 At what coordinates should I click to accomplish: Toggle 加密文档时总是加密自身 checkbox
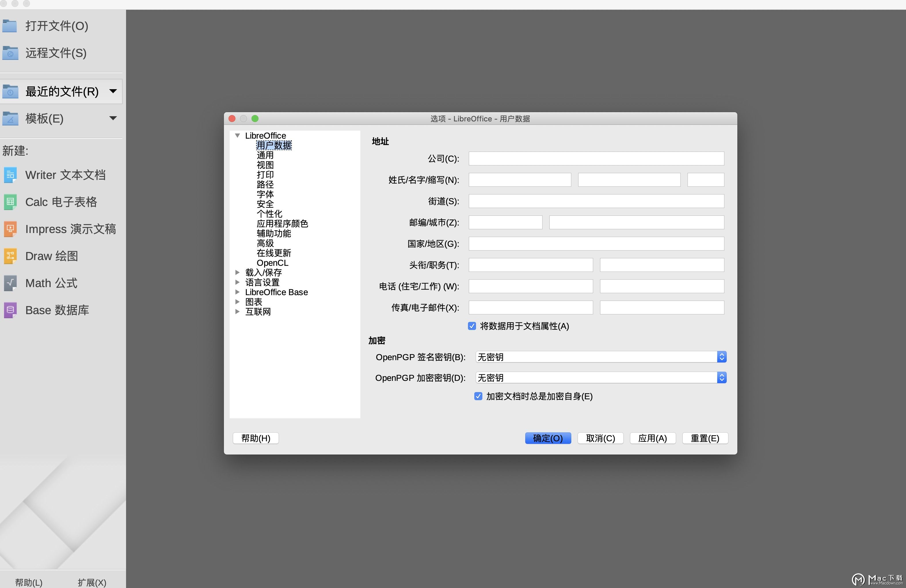(478, 396)
